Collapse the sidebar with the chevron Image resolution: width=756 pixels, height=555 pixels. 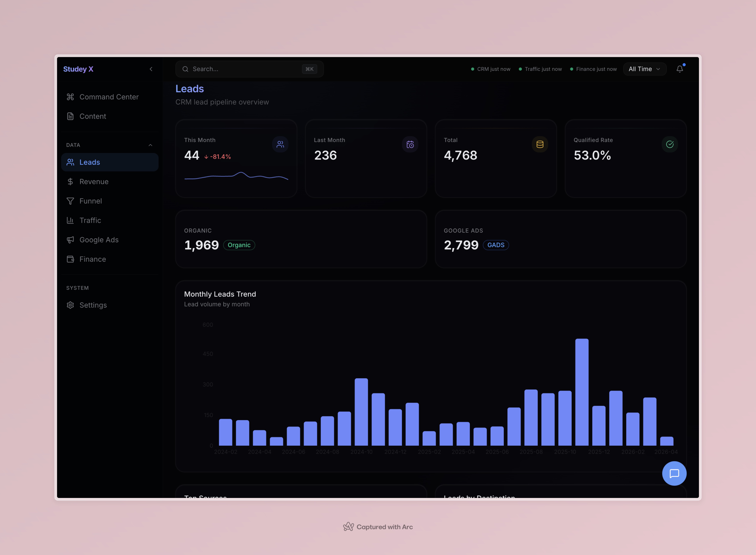click(x=151, y=69)
